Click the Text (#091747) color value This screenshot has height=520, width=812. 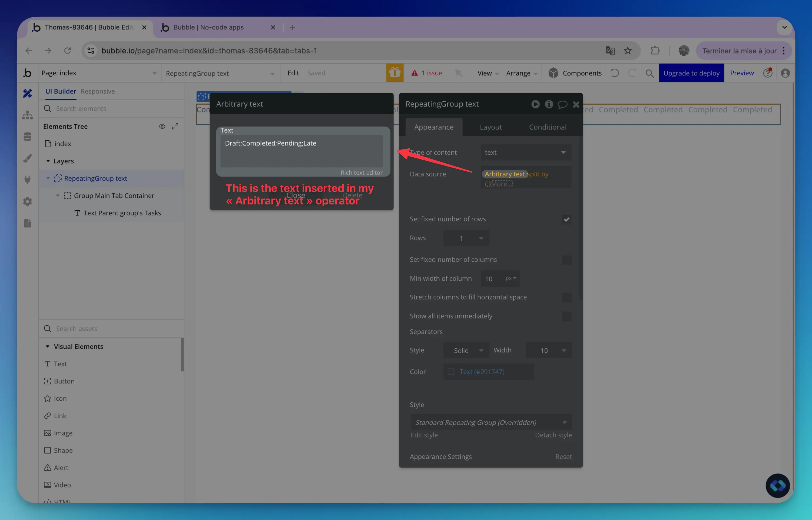point(482,372)
